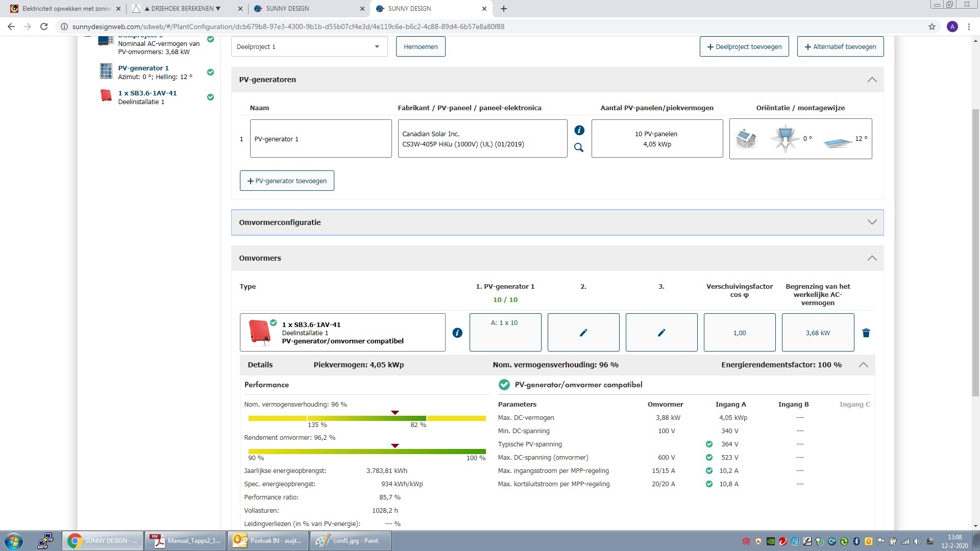Collapse the PV-generatoren section

point(872,80)
